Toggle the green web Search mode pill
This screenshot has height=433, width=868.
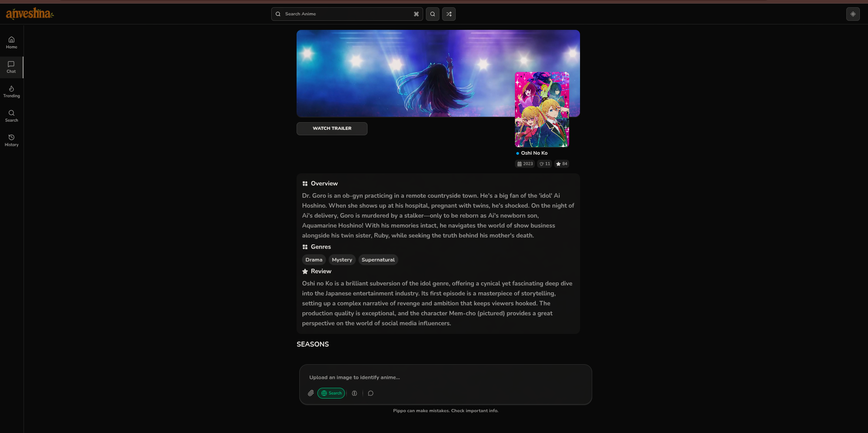331,393
